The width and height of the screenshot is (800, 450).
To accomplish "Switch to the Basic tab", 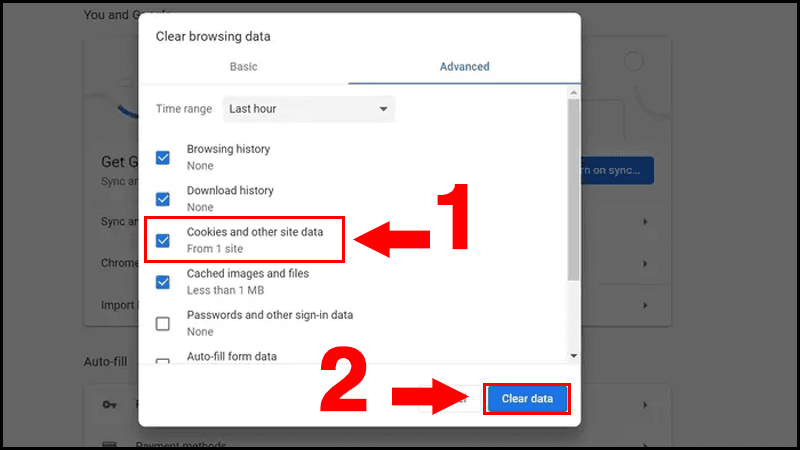I will click(x=243, y=67).
